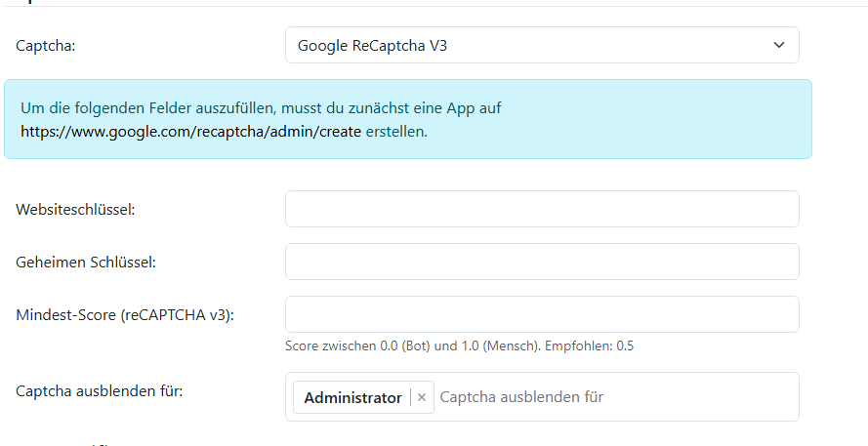
Task: Click the Captcha dropdown chevron arrow
Action: 778,45
